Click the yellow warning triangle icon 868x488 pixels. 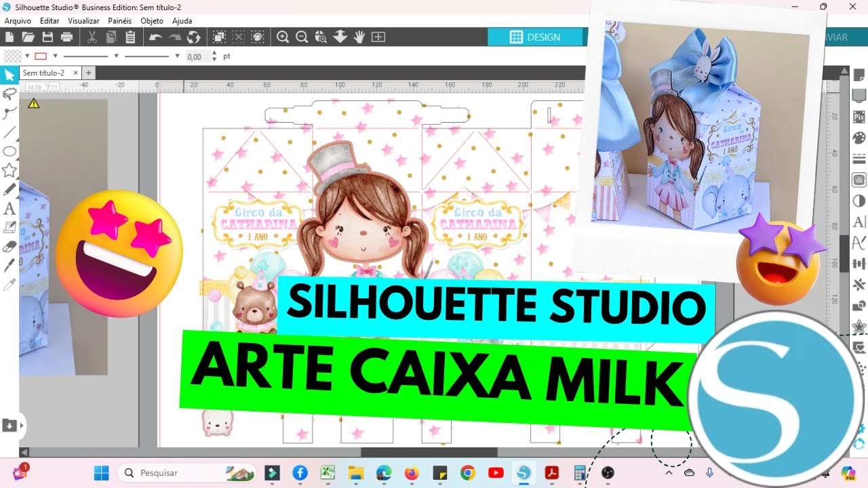(33, 104)
